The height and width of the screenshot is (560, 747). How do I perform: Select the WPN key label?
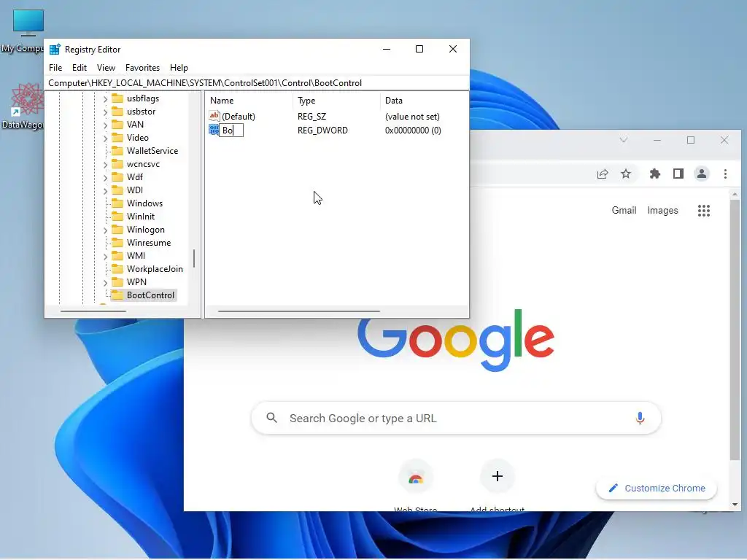[136, 282]
